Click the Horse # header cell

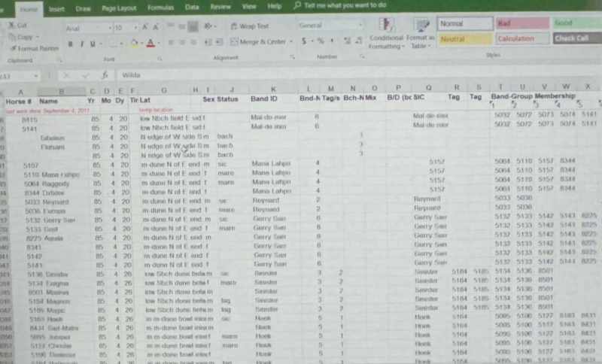[x=18, y=102]
